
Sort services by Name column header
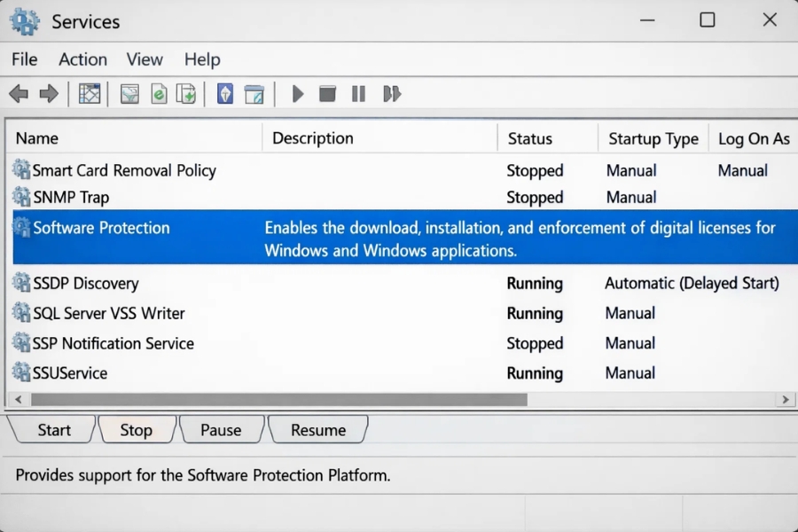click(x=37, y=138)
